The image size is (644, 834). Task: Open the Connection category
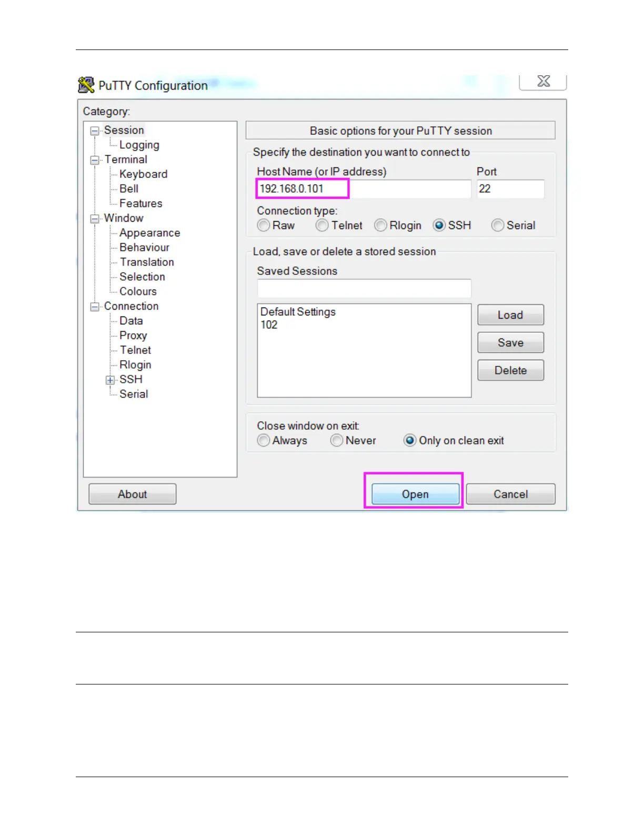click(131, 306)
